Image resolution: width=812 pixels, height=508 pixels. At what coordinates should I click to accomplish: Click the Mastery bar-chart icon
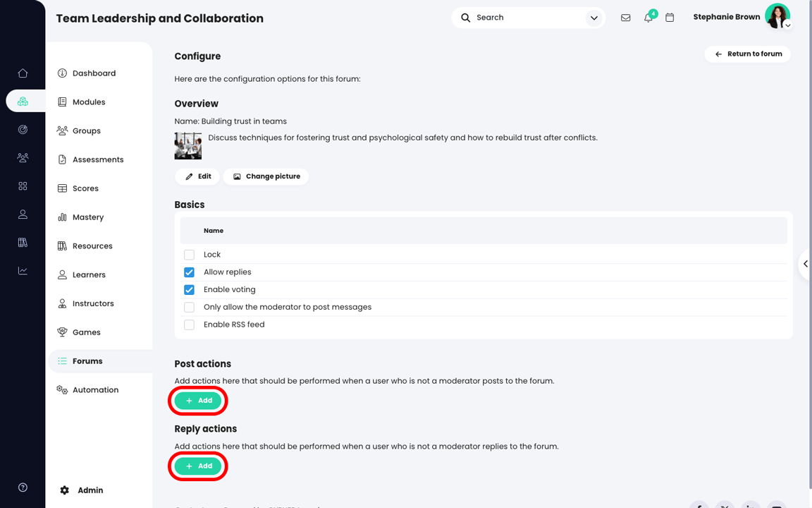pos(62,217)
